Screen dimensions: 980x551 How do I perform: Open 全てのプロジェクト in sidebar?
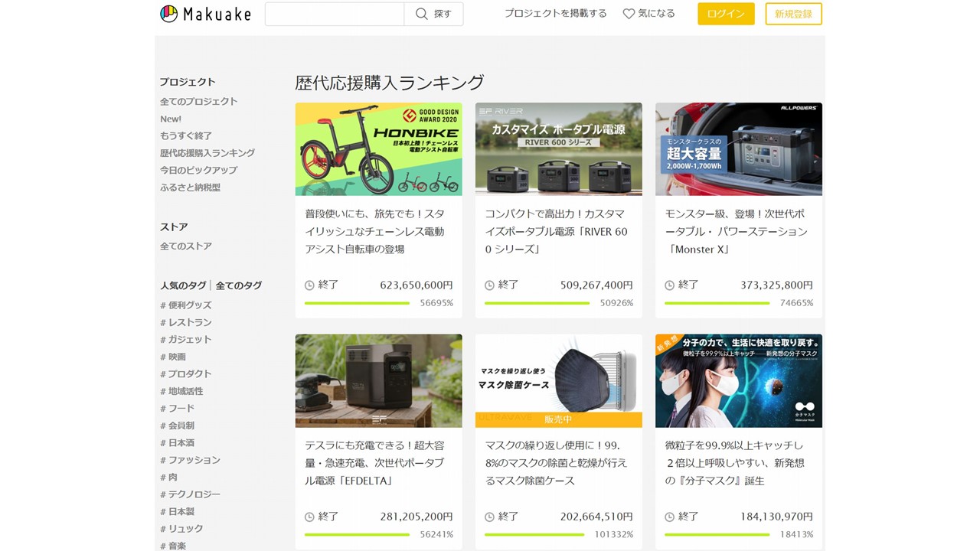198,101
